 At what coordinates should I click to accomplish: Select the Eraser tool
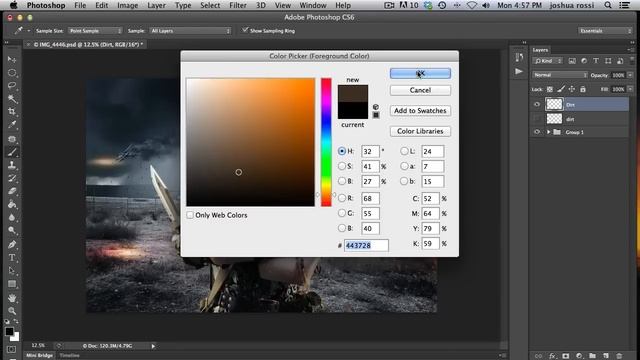pos(12,191)
